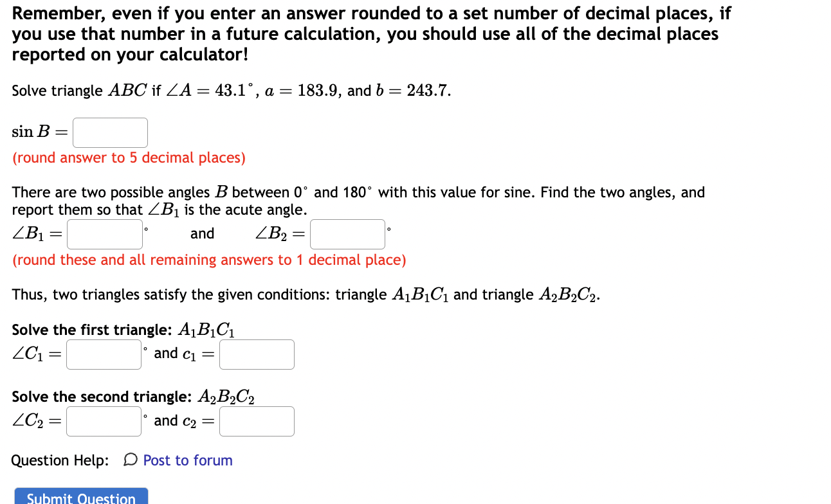This screenshot has height=504, width=831.
Task: Select the obtuse angle B2 answer box
Action: click(x=347, y=234)
